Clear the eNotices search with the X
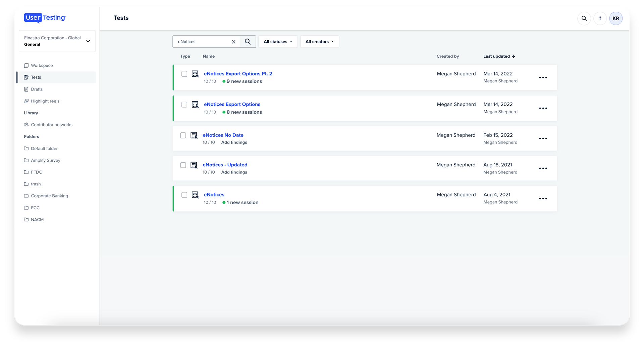 click(234, 42)
